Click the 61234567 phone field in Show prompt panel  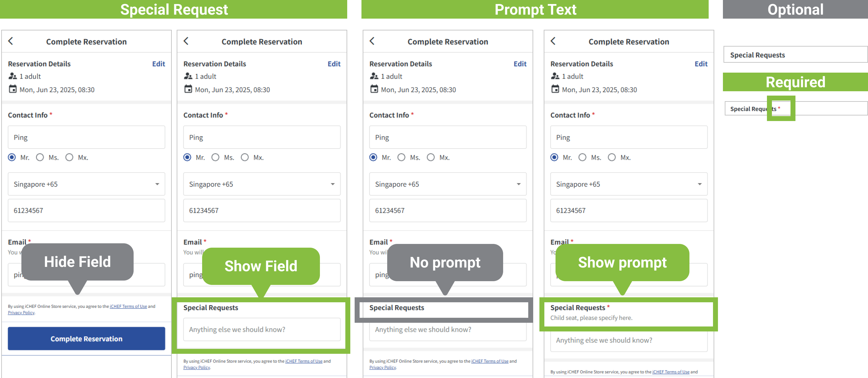[628, 210]
